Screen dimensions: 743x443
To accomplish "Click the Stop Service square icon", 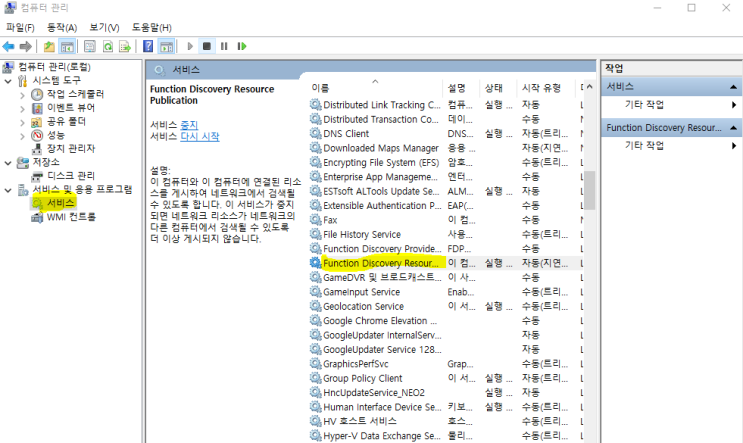I will (x=207, y=46).
